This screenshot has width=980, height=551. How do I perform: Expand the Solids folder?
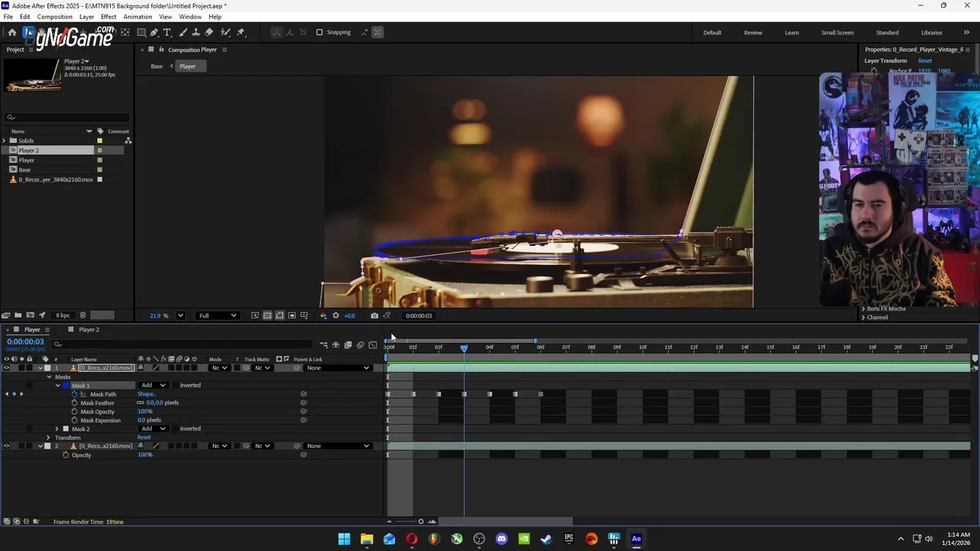click(4, 141)
